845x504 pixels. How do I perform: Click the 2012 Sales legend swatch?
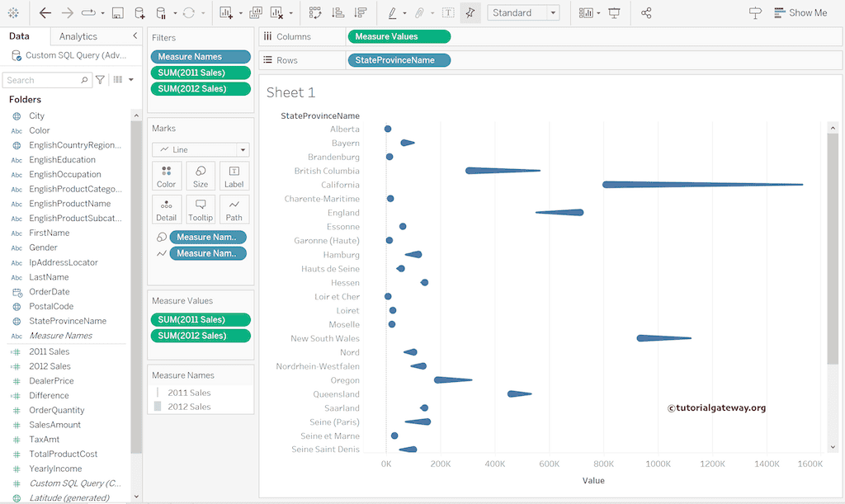click(157, 407)
